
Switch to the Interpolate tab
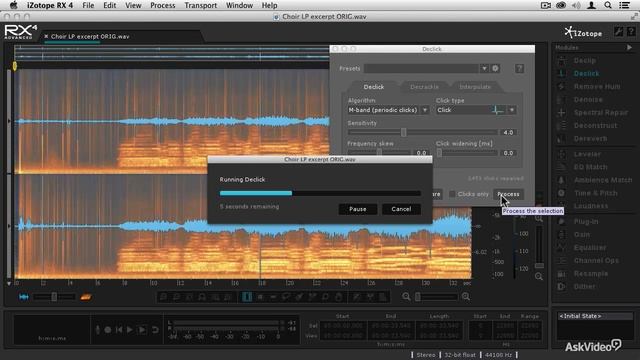(x=475, y=87)
